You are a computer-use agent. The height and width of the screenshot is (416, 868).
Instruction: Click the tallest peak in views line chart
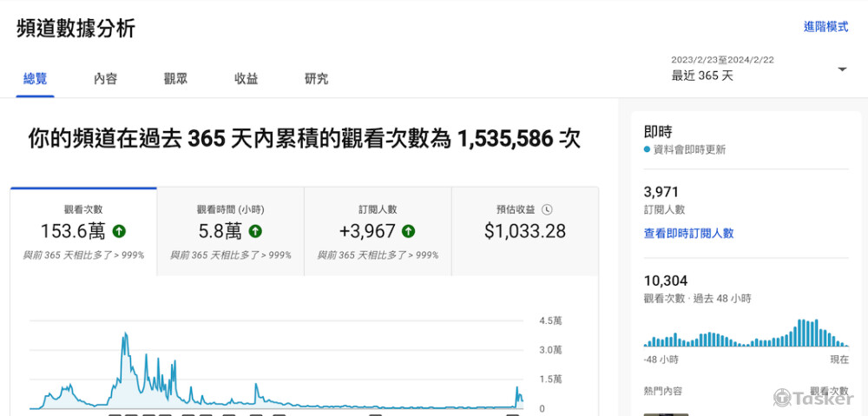126,334
